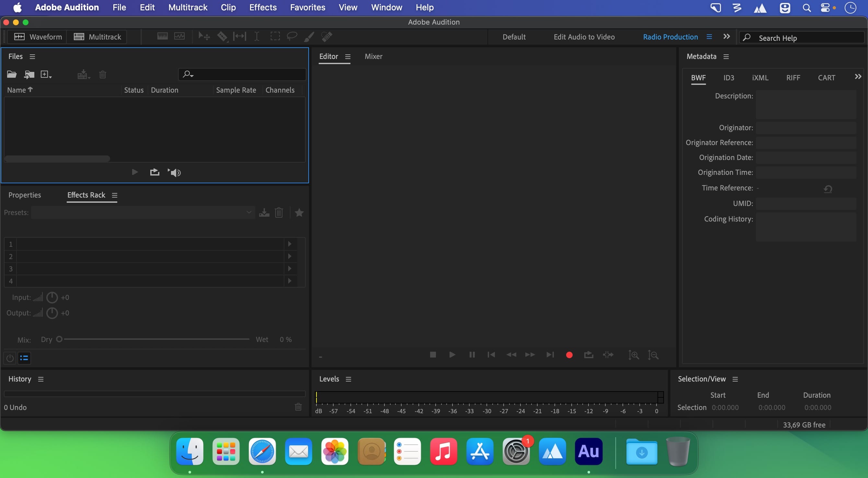Switch to the Multitrack editor view
The image size is (868, 478).
click(97, 37)
